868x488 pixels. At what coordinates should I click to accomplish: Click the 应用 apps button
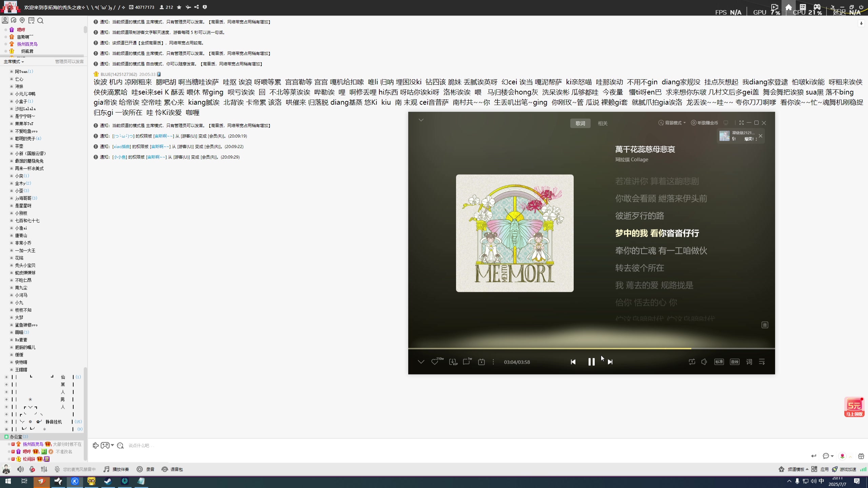[820, 469]
